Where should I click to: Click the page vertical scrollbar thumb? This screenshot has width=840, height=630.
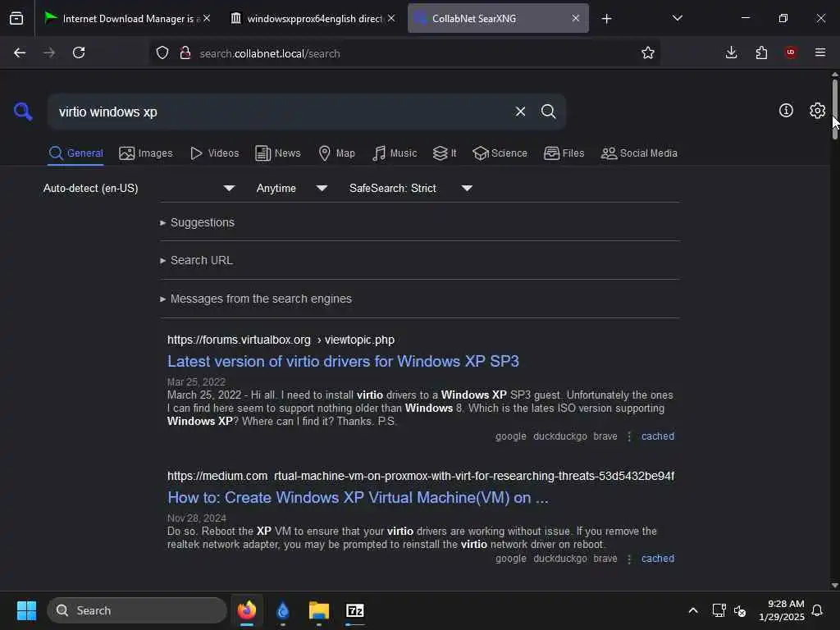[834, 110]
